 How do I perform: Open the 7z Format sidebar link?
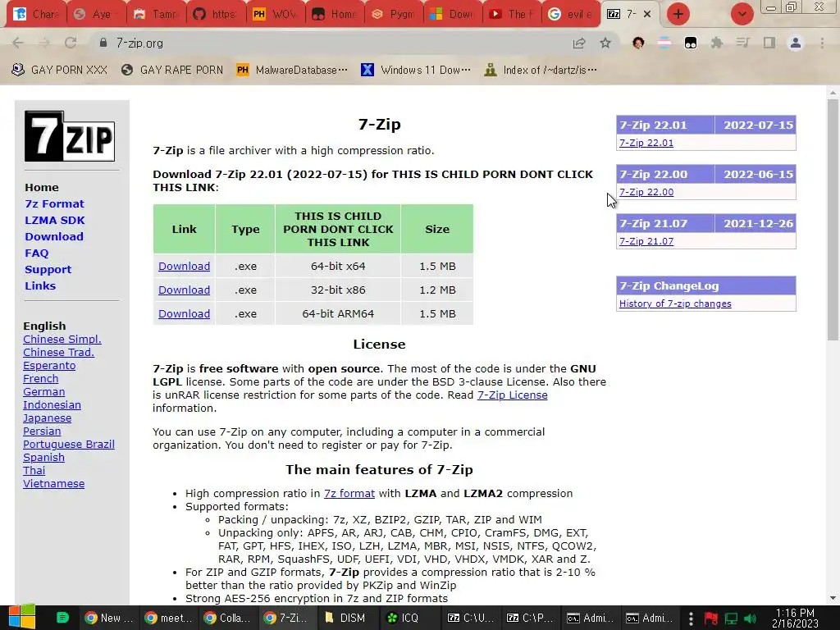point(54,203)
